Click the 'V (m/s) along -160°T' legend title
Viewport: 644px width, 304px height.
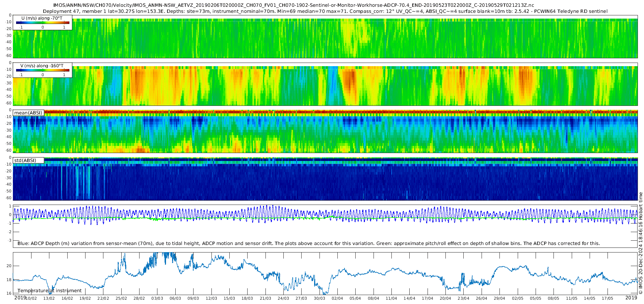[42, 66]
